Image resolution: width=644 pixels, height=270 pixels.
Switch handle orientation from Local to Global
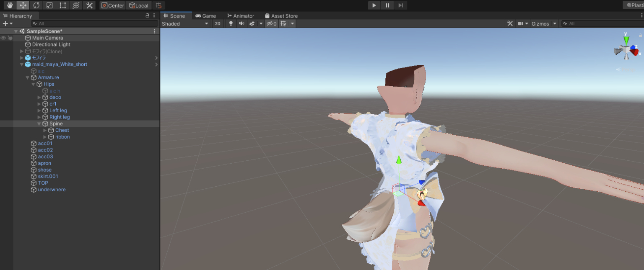[139, 5]
